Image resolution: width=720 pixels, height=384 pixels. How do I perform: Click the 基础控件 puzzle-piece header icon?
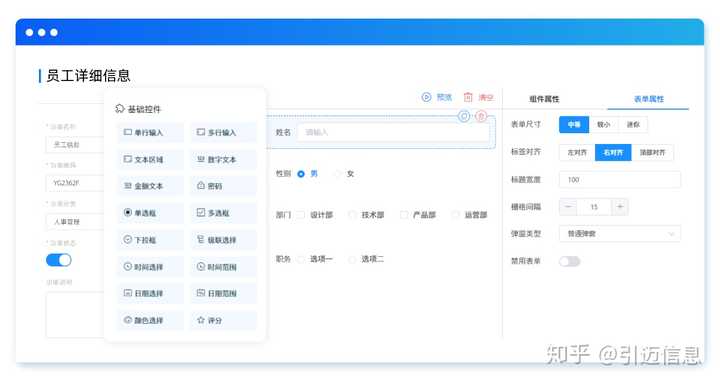tap(120, 108)
